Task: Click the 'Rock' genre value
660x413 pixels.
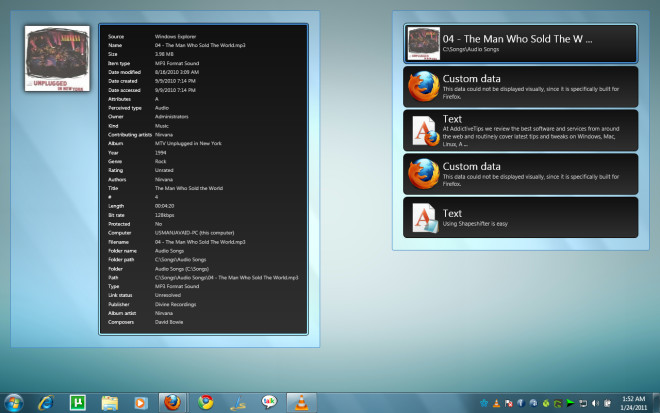Action: [x=160, y=162]
